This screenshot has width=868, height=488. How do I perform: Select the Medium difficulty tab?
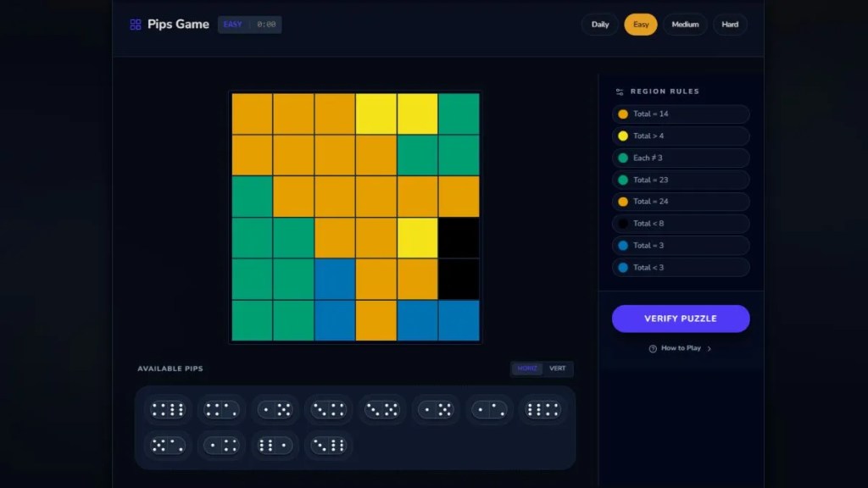[685, 25]
